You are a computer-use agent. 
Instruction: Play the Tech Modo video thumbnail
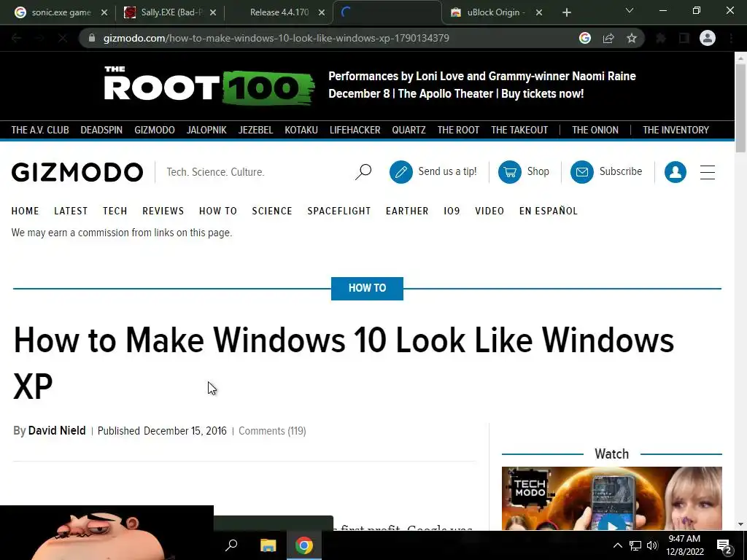click(612, 526)
